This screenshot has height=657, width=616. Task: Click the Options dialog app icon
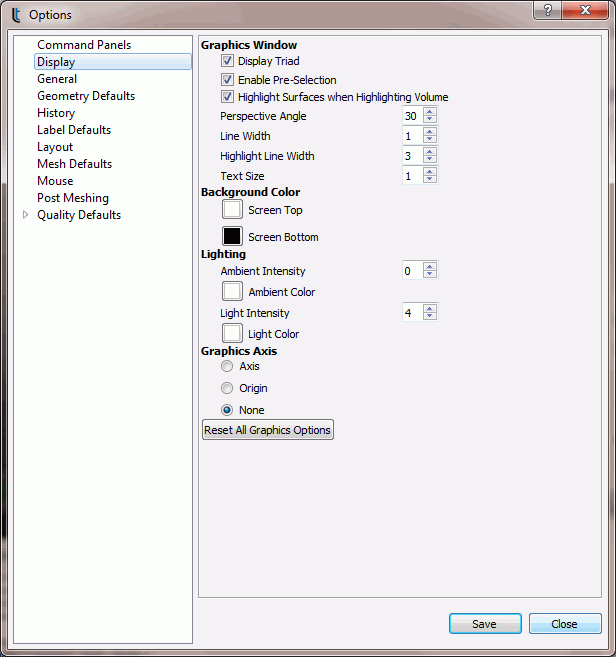click(x=15, y=15)
